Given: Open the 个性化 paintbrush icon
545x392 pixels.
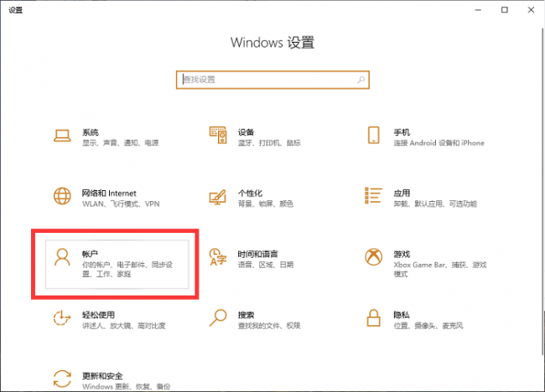Looking at the screenshot, I should [x=218, y=197].
